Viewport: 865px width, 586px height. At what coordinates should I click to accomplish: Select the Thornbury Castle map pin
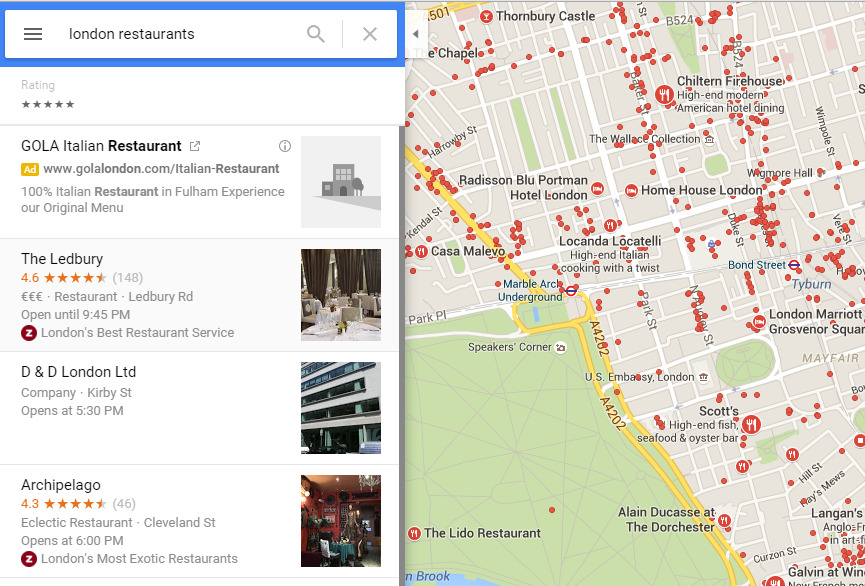coord(486,17)
